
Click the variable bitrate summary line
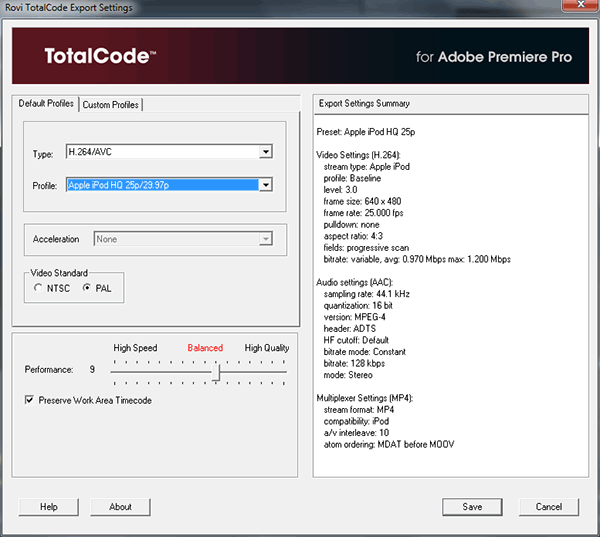pos(417,259)
